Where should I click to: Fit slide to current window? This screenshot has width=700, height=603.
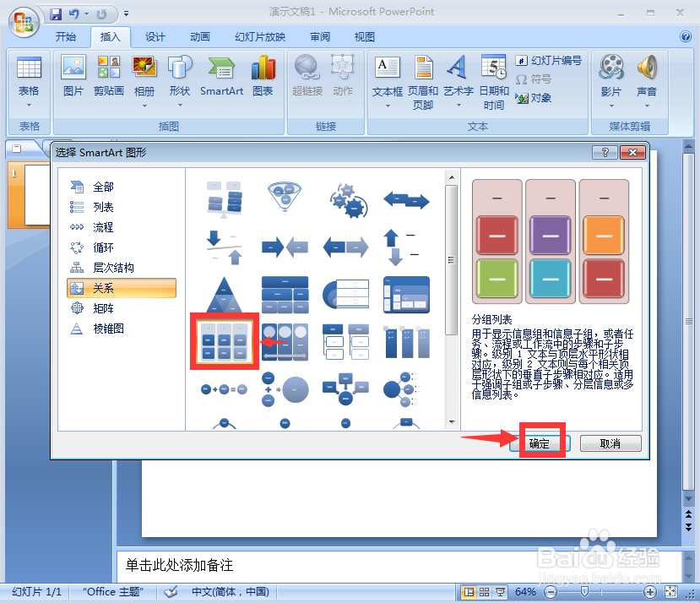pos(670,592)
